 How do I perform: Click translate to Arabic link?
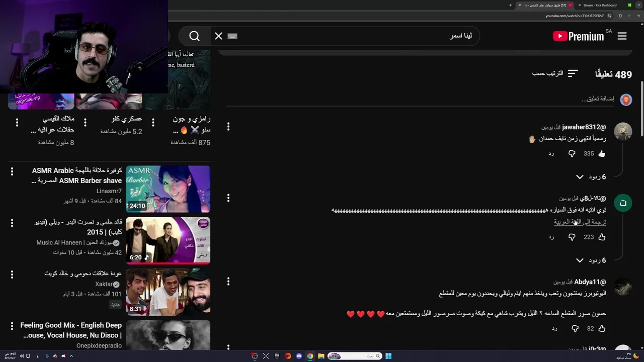tap(580, 222)
